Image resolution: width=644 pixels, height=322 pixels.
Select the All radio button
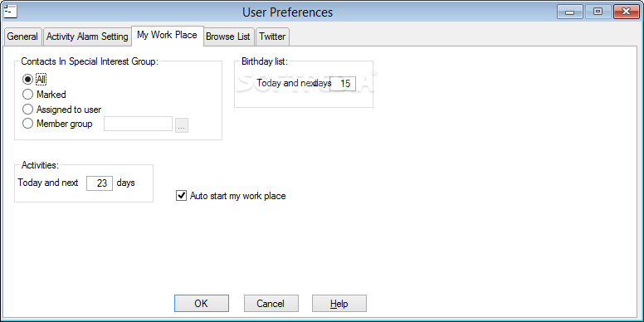click(27, 80)
